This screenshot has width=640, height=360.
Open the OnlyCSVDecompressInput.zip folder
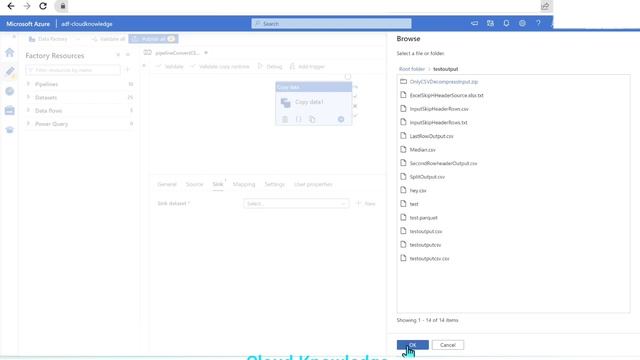tap(444, 82)
